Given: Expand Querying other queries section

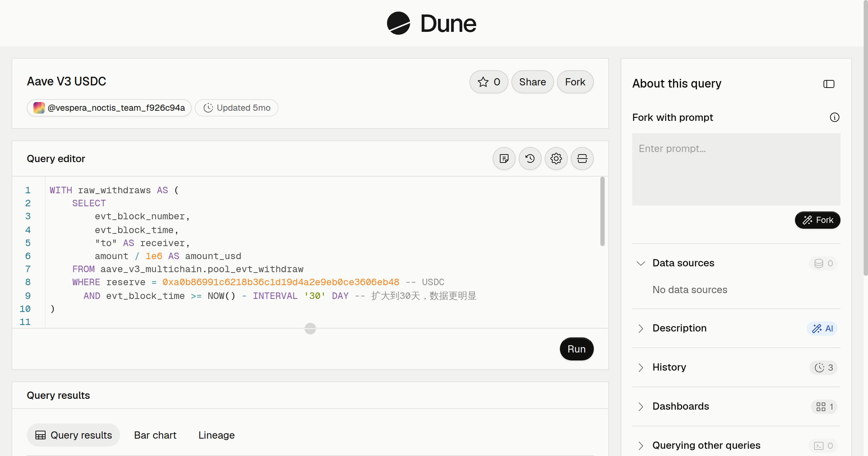Looking at the screenshot, I should (641, 446).
